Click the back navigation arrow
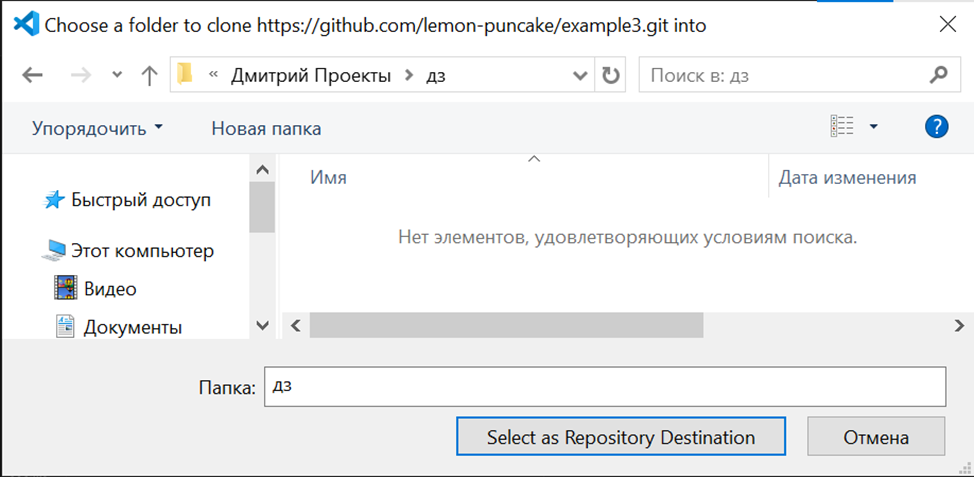This screenshot has width=974, height=477. point(32,76)
